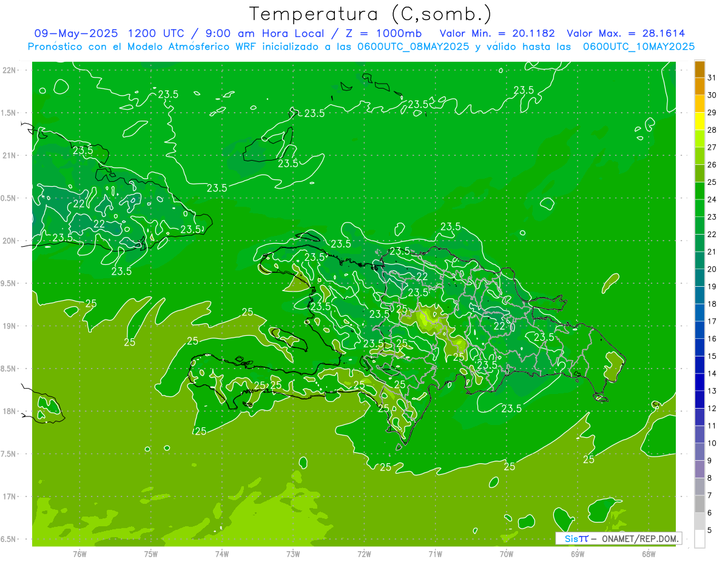Viewport: 728px width, 562px height.
Task: Click the "20N" latitude axis label
Action: click(x=10, y=241)
